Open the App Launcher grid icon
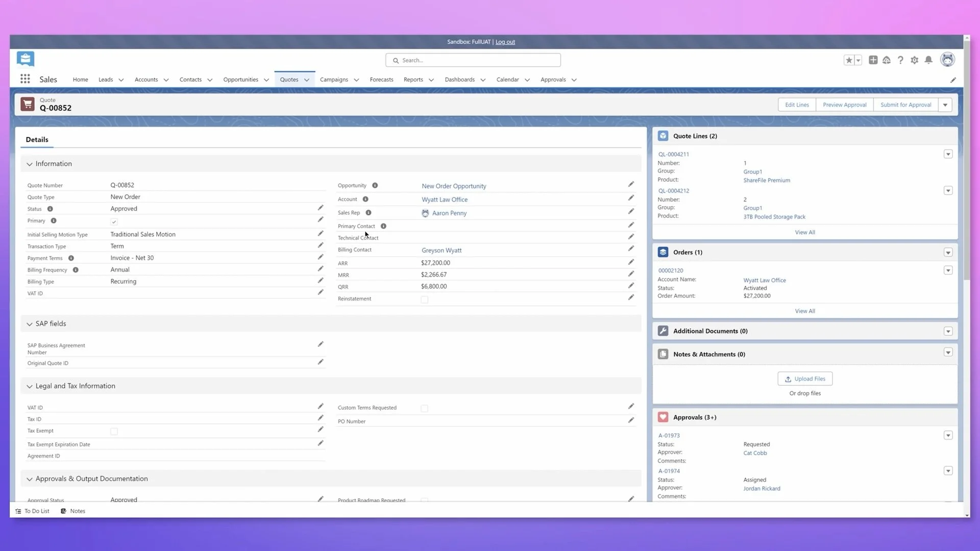The width and height of the screenshot is (980, 551). coord(25,79)
